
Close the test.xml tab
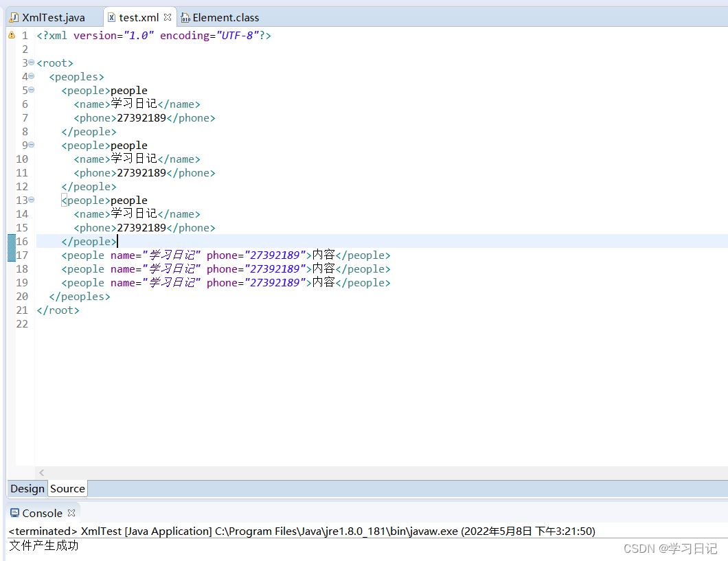point(168,17)
